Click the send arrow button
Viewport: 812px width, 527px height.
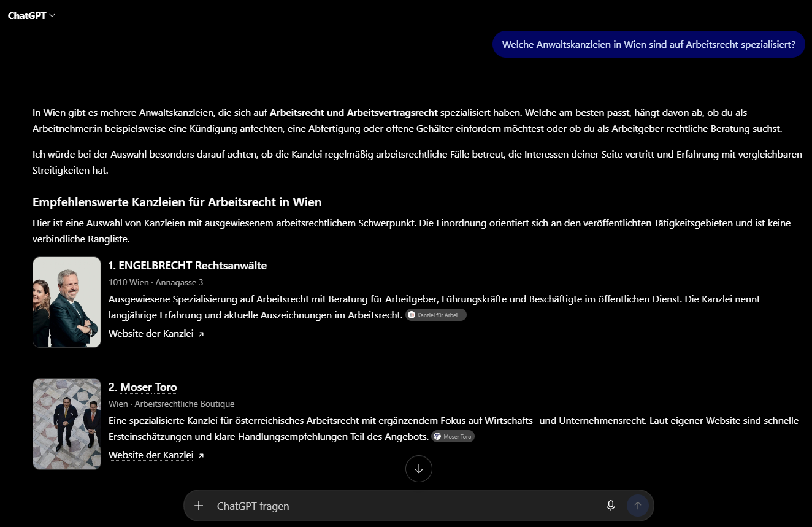point(638,506)
